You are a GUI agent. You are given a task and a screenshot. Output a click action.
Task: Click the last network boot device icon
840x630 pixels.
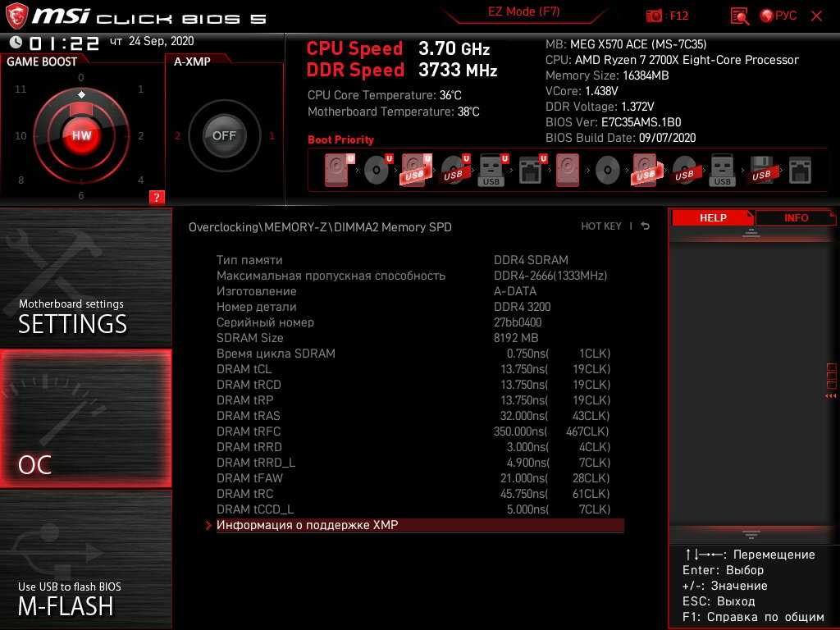tap(800, 171)
